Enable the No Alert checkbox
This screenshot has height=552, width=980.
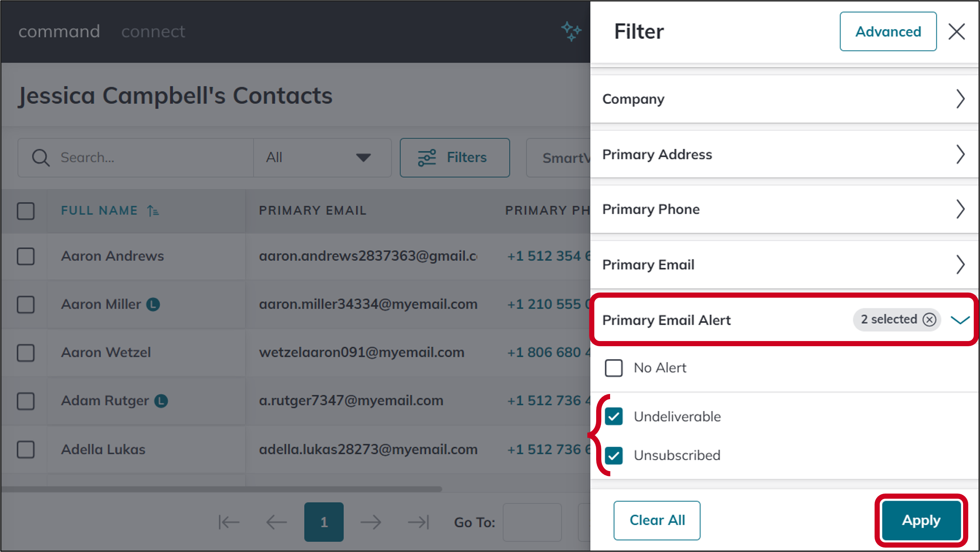click(x=614, y=368)
